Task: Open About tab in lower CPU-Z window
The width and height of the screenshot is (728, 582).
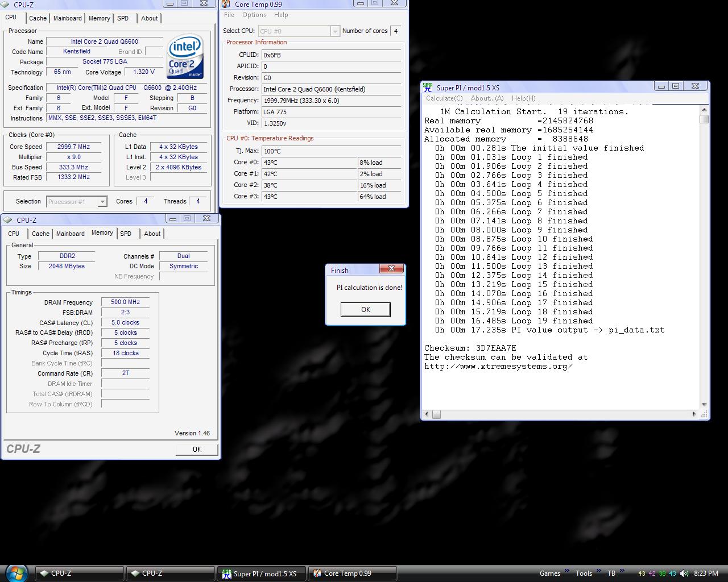Action: [152, 234]
